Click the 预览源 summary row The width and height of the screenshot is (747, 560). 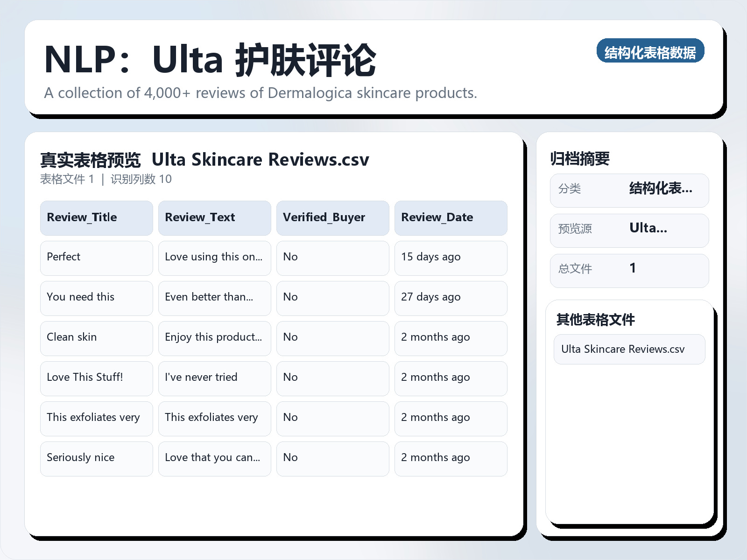click(629, 230)
